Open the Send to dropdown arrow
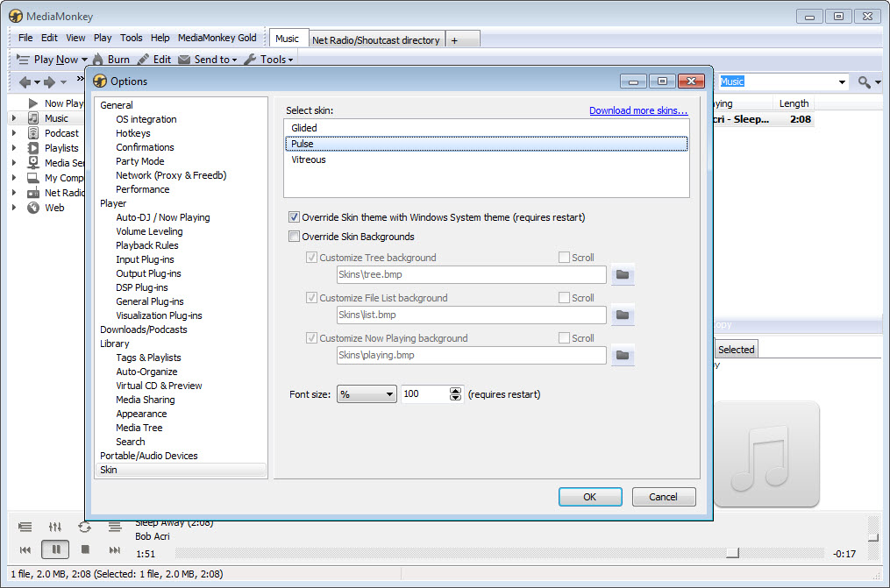The height and width of the screenshot is (588, 890). tap(234, 60)
